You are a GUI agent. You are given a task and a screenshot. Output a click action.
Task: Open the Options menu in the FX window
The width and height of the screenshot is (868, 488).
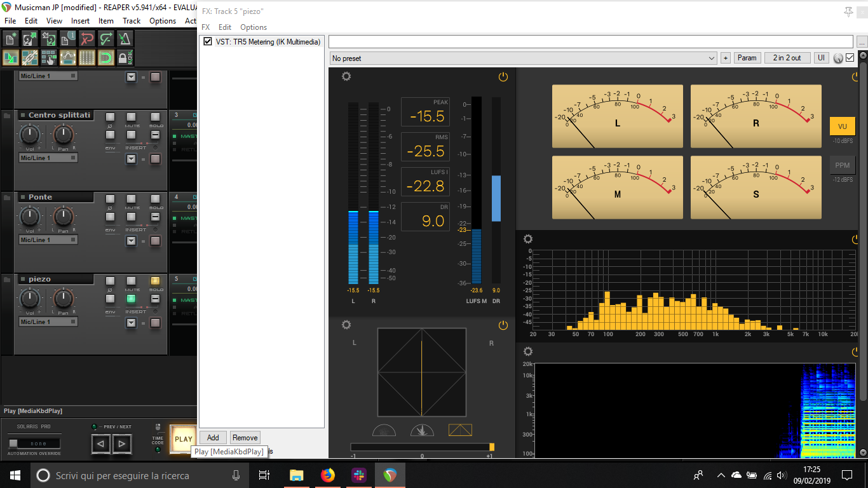pos(253,27)
